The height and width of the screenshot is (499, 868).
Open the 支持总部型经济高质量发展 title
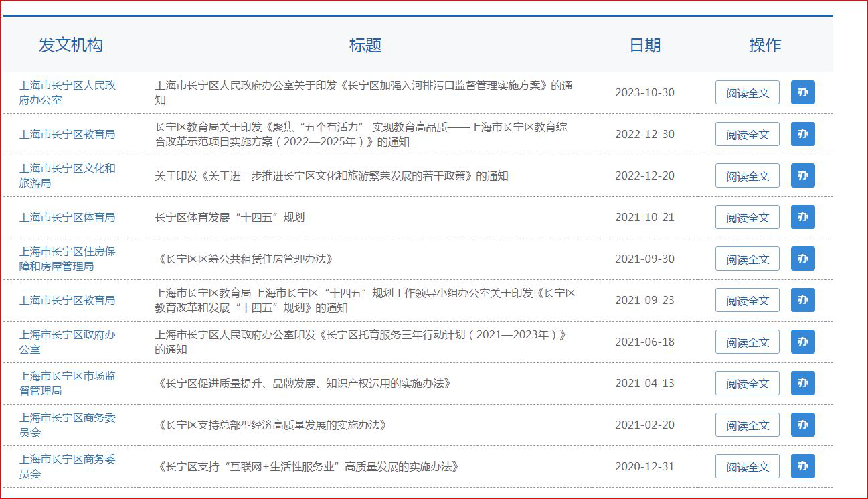[x=271, y=425]
